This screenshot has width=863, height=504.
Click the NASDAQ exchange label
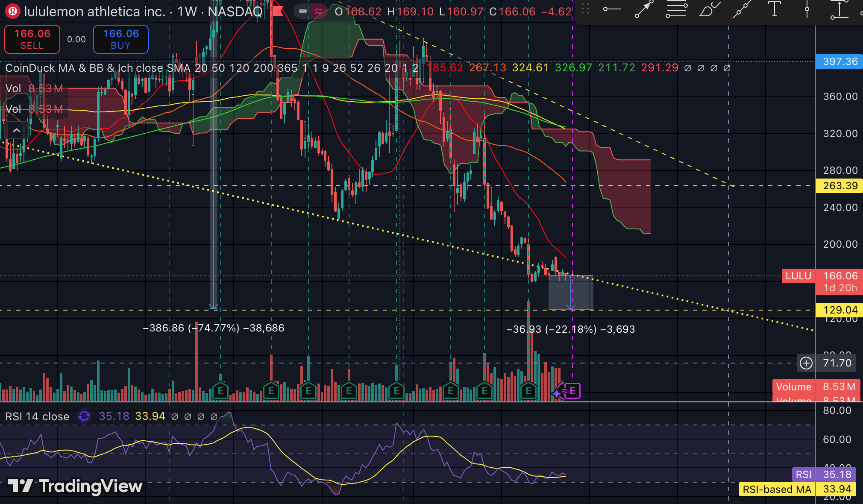click(x=235, y=12)
